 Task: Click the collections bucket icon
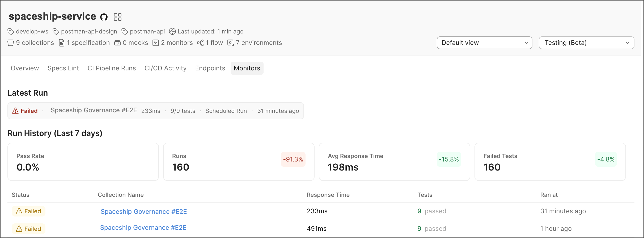tap(11, 43)
